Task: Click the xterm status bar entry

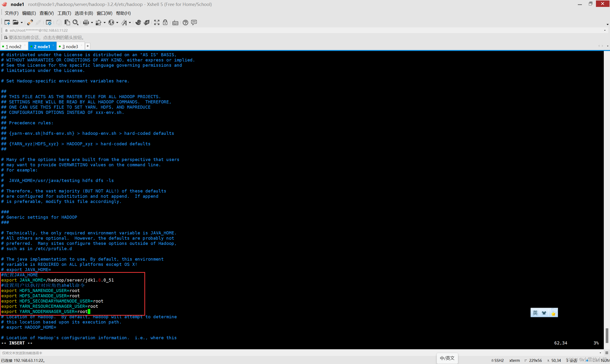Action: tap(514, 360)
